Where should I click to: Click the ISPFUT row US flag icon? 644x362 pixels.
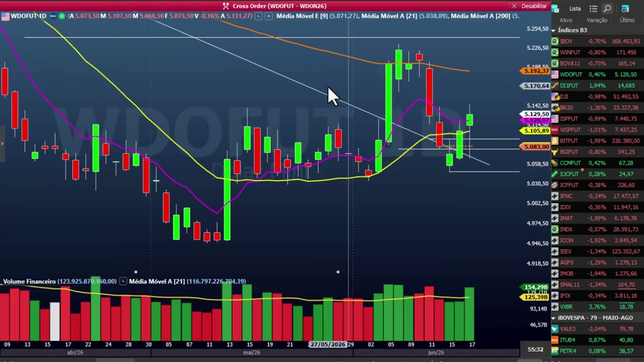coord(554,119)
